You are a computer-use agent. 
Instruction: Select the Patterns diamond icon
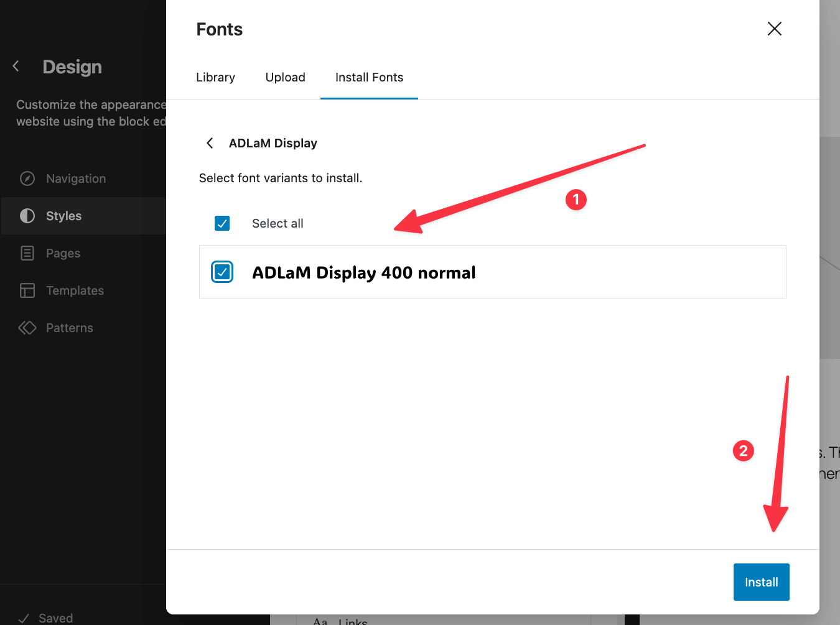coord(27,328)
